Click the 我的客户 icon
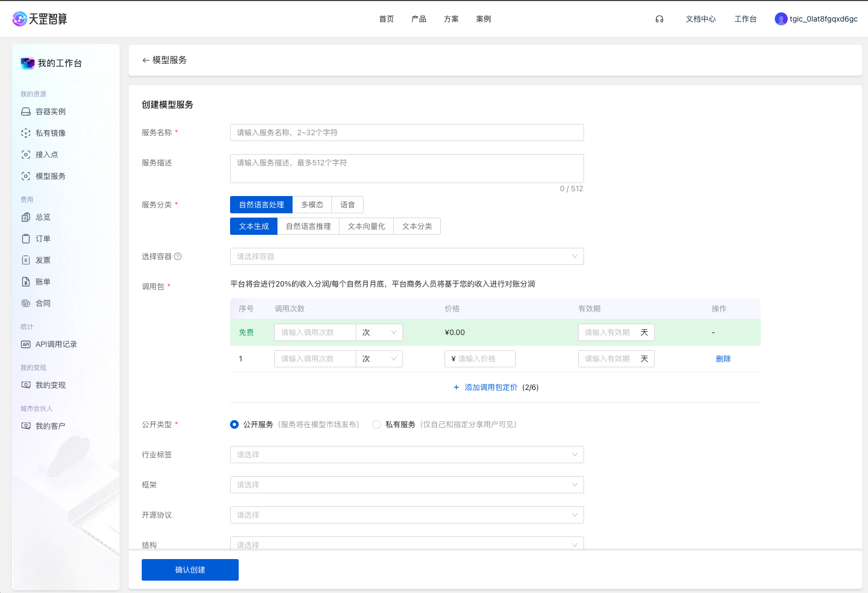The width and height of the screenshot is (868, 593). (x=26, y=426)
